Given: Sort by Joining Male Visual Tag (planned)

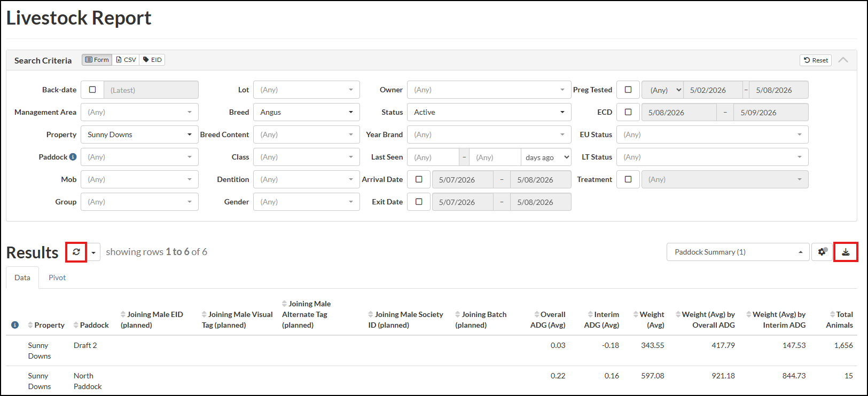Looking at the screenshot, I should tap(237, 320).
